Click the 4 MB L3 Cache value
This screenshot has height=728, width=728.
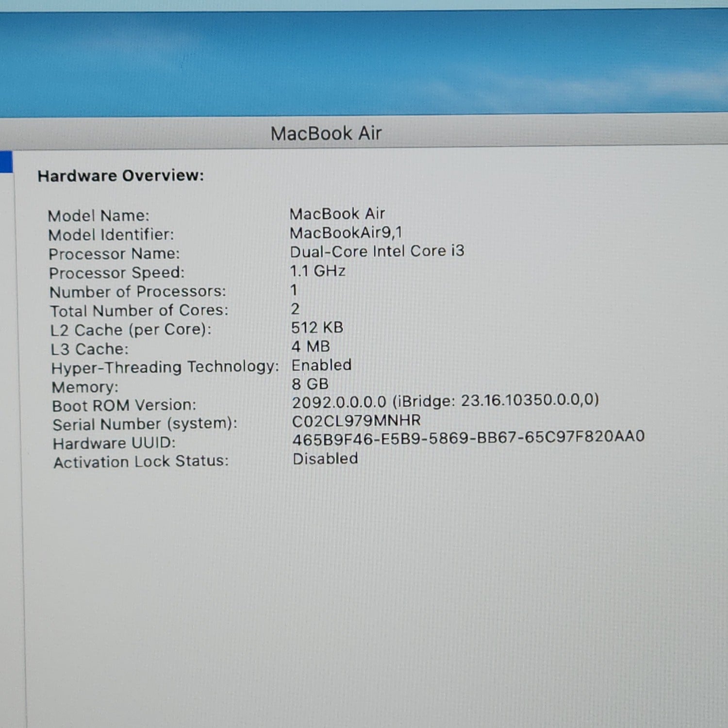[x=311, y=347]
